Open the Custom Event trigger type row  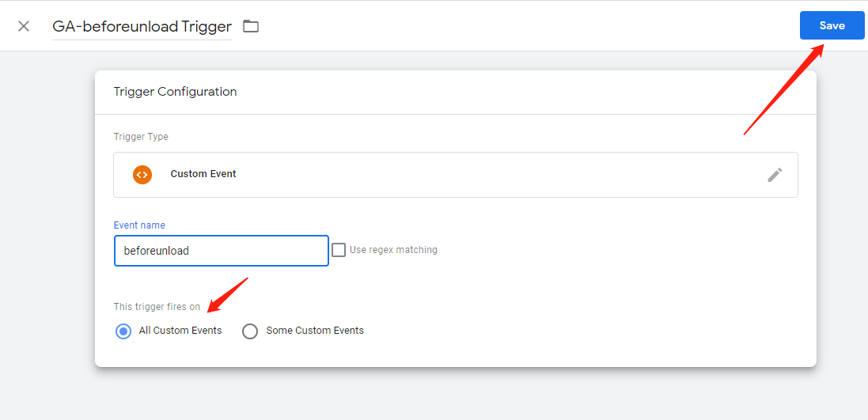pos(456,175)
